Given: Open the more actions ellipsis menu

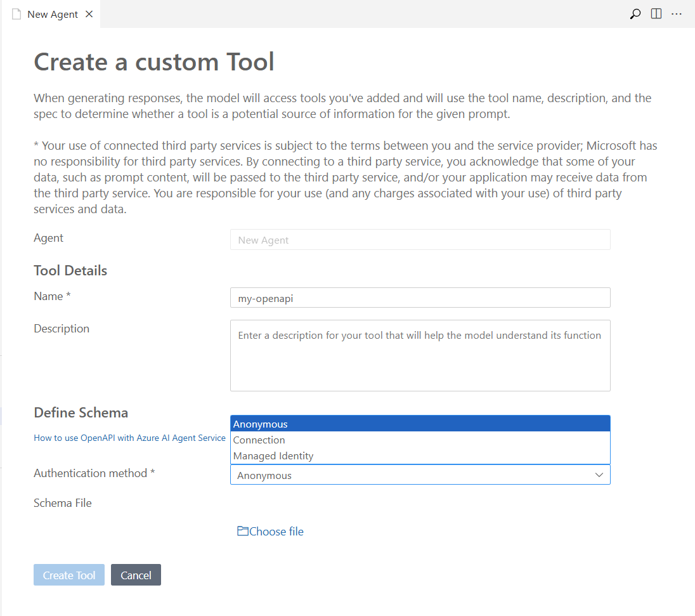Looking at the screenshot, I should click(676, 13).
